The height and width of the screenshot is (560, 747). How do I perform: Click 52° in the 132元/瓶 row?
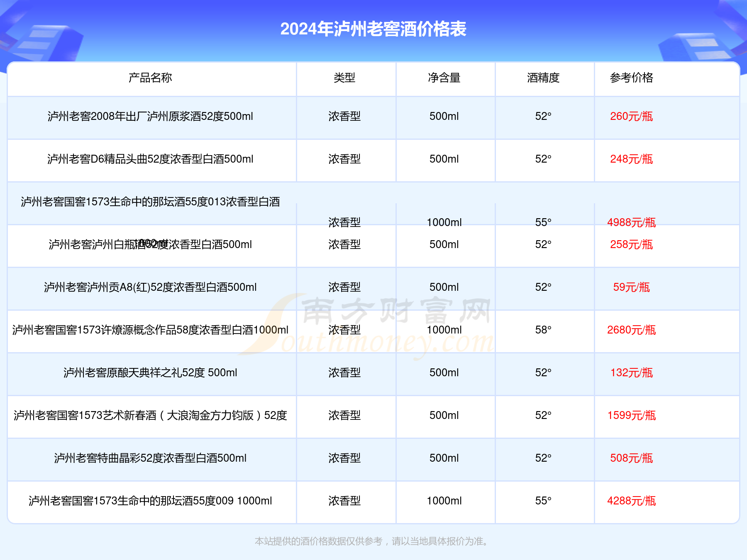click(x=543, y=373)
